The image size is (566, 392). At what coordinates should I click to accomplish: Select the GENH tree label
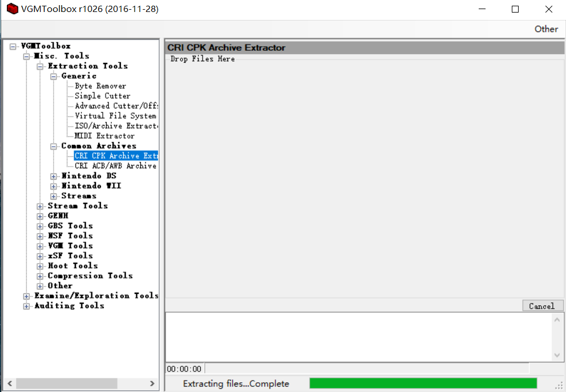point(58,216)
